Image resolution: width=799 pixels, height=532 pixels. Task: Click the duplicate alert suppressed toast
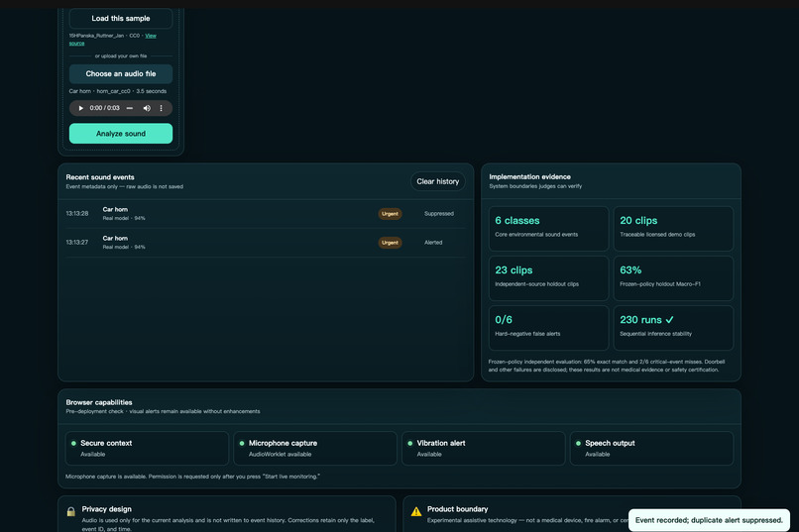(x=709, y=520)
